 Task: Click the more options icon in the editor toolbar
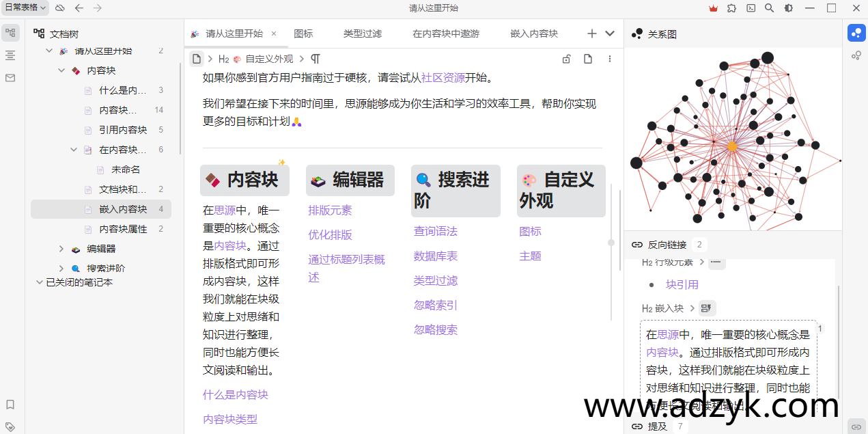(x=610, y=59)
